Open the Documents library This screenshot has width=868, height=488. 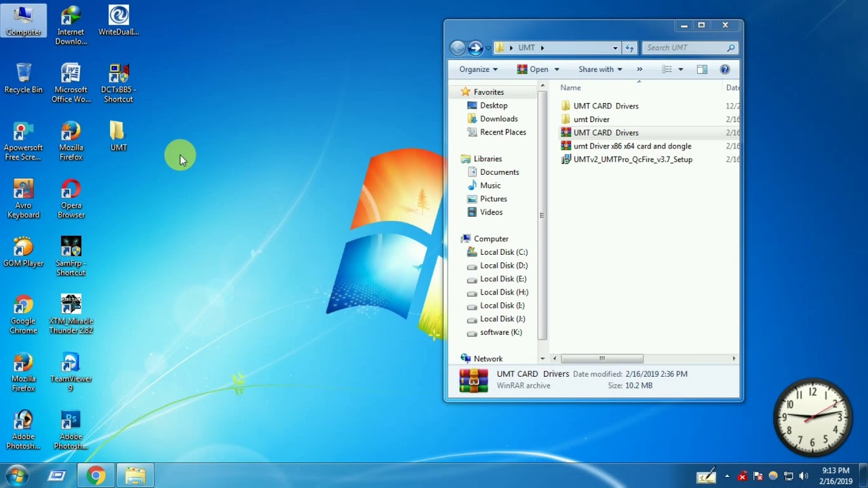[x=499, y=172]
